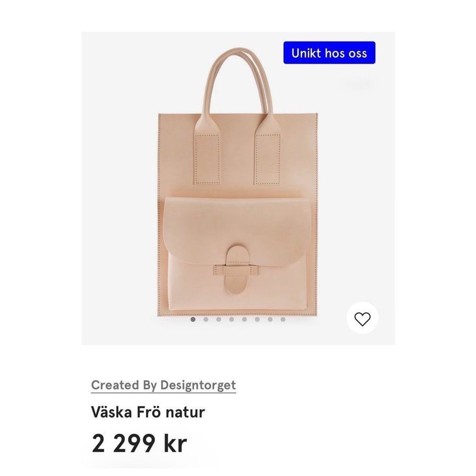
Task: Click the 2 299 kr price text
Action: click(139, 444)
